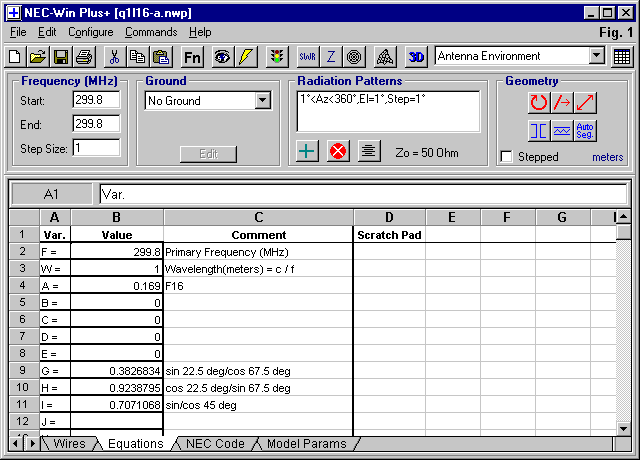The width and height of the screenshot is (640, 460).
Task: Expand the Antenna Environment dropdown
Action: pos(597,57)
